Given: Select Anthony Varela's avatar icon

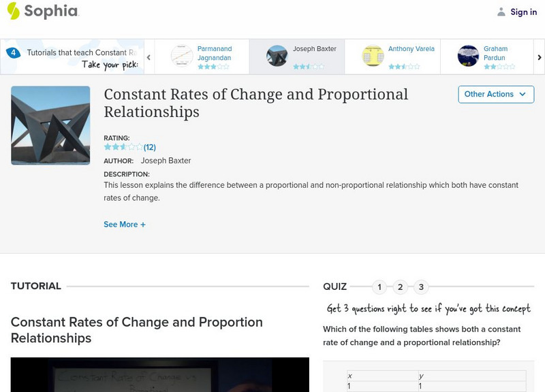Looking at the screenshot, I should point(373,56).
